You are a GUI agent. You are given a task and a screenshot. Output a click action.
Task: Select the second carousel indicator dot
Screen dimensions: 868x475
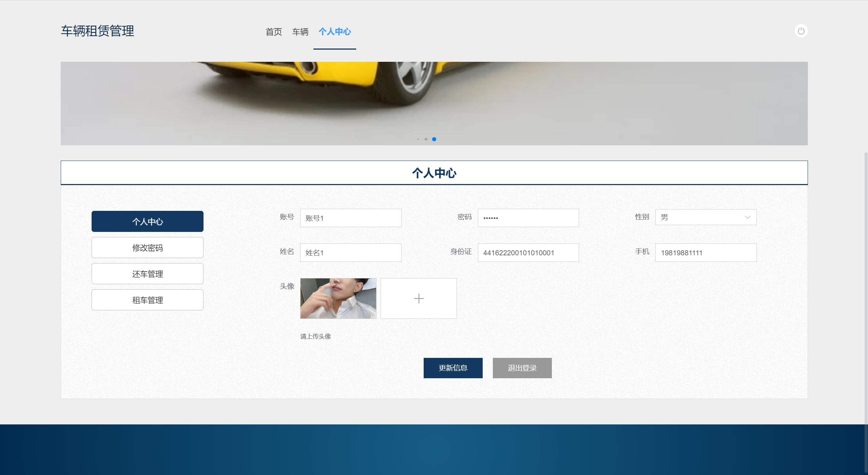pos(426,139)
